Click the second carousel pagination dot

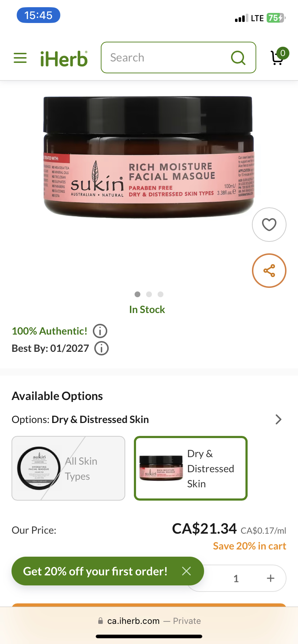[149, 294]
